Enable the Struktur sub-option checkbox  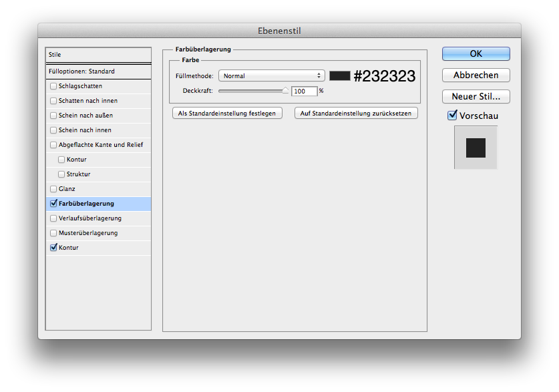click(61, 174)
